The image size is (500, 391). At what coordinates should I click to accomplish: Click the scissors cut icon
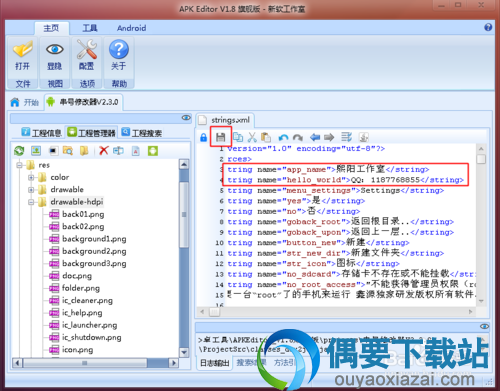click(x=252, y=137)
